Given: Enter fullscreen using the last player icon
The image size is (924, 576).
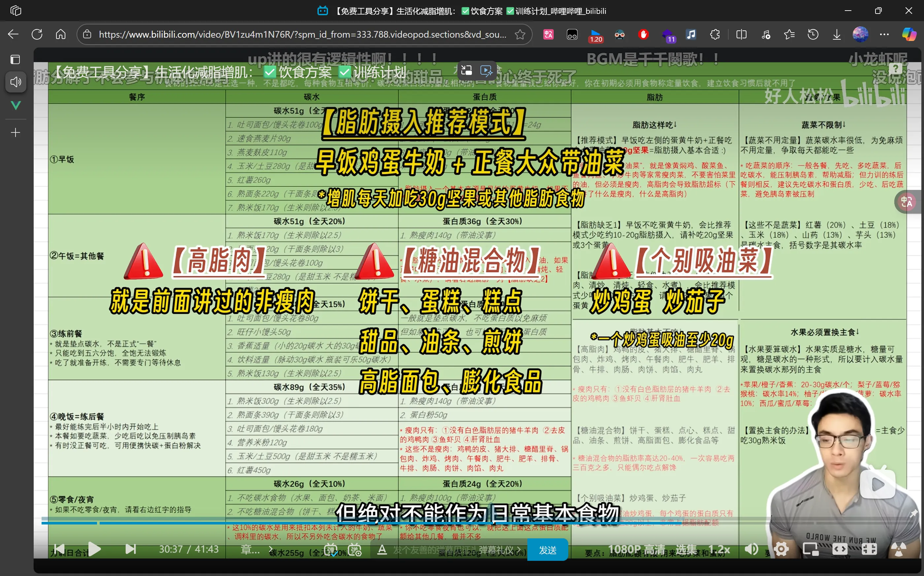Looking at the screenshot, I should 899,549.
